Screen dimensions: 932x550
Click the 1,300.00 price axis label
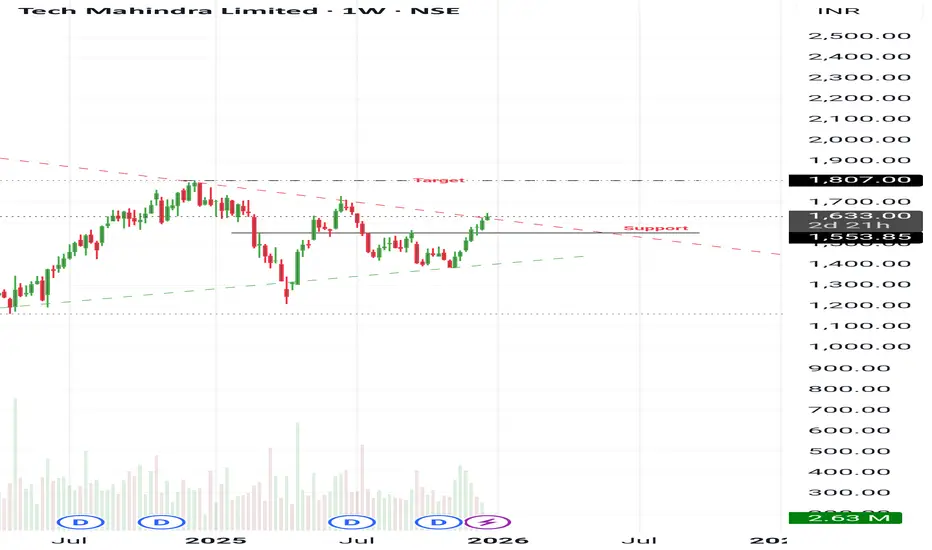(x=859, y=284)
